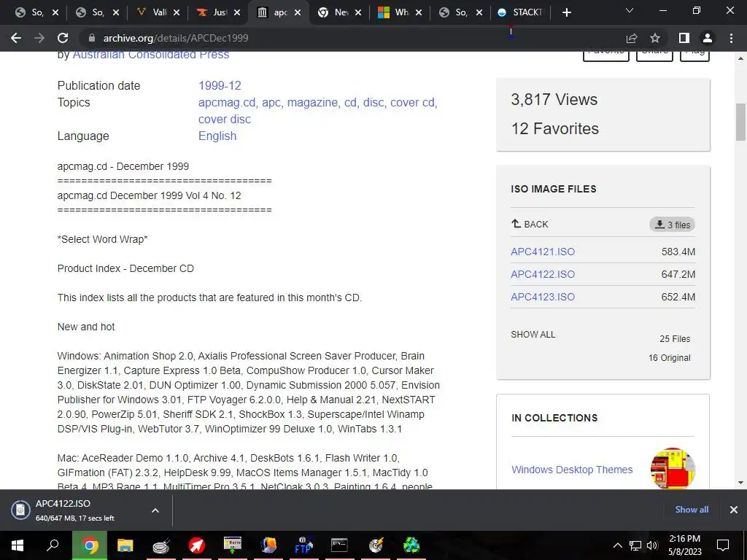Open the Australian Consolidated Press link
Screen dimensions: 747x560
(150, 54)
